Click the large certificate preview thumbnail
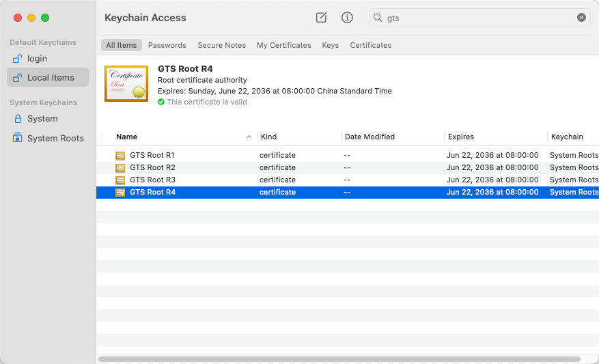The image size is (599, 364). coord(126,83)
